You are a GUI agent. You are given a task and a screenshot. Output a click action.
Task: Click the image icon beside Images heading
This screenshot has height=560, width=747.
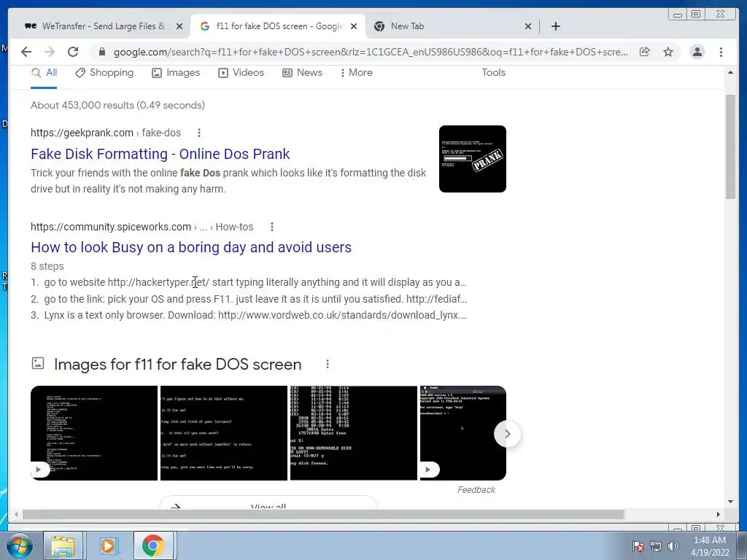(38, 363)
